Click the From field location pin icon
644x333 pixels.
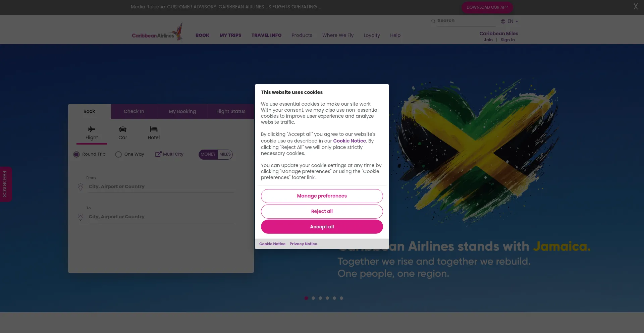[80, 187]
